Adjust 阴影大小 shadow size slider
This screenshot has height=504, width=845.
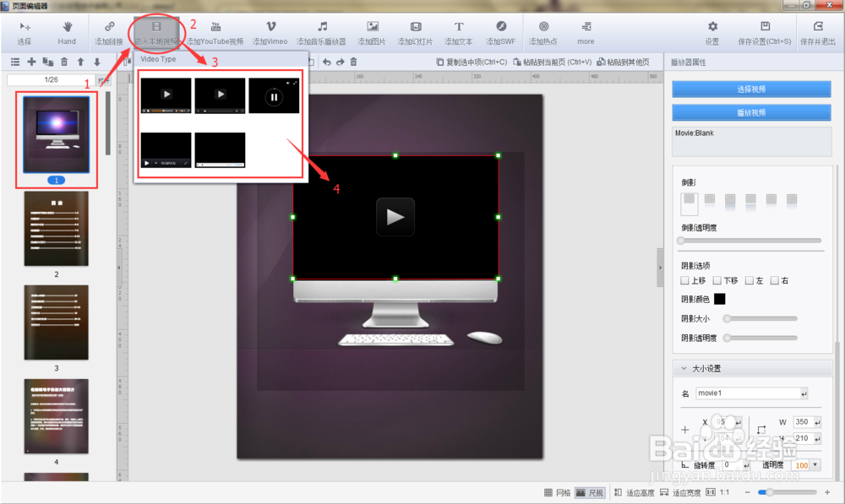coord(760,319)
